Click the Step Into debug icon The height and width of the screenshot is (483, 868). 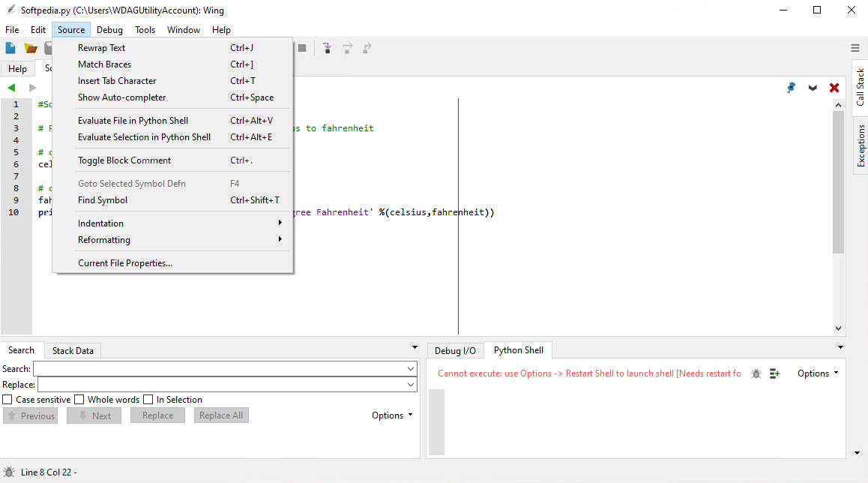tap(327, 48)
